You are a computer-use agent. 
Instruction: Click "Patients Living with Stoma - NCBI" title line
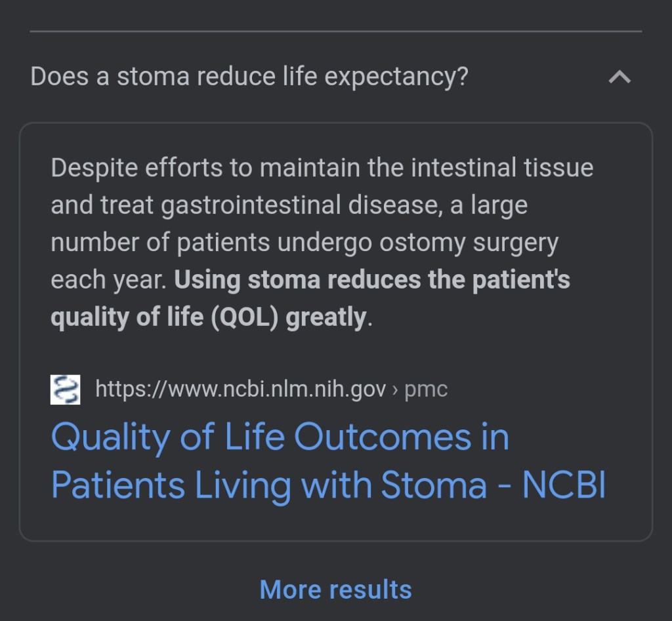pyautogui.click(x=328, y=485)
